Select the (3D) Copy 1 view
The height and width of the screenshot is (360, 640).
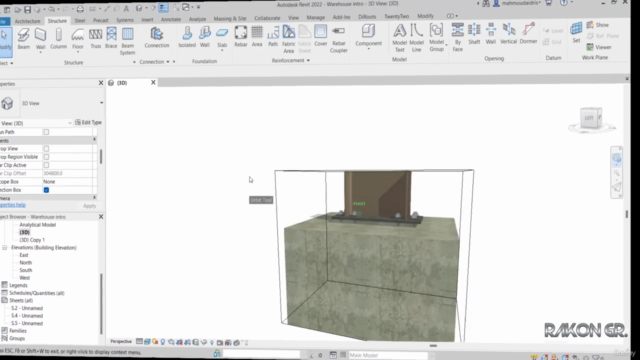[32, 240]
